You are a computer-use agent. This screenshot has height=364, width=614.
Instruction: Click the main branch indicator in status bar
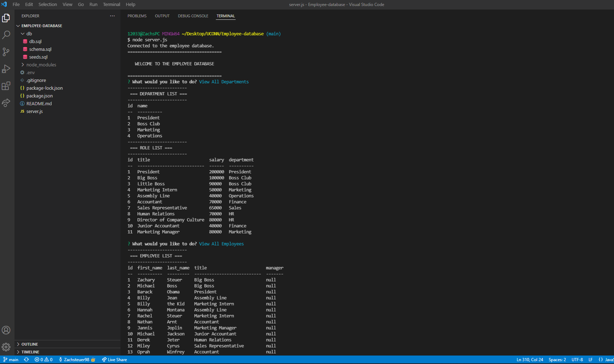[11, 360]
